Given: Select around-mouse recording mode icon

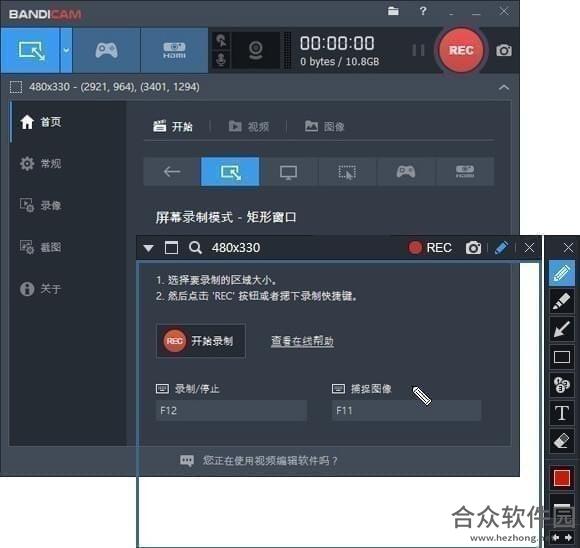Looking at the screenshot, I should [347, 171].
